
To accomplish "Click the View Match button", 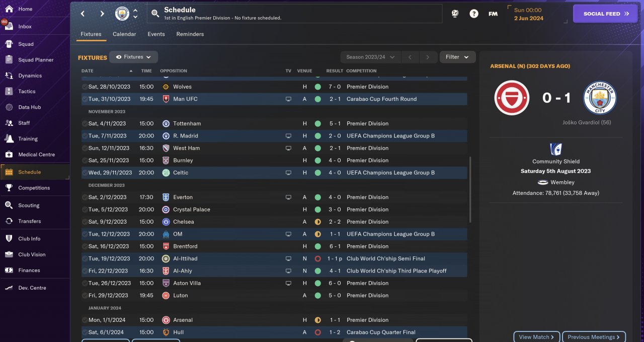I will tap(536, 337).
